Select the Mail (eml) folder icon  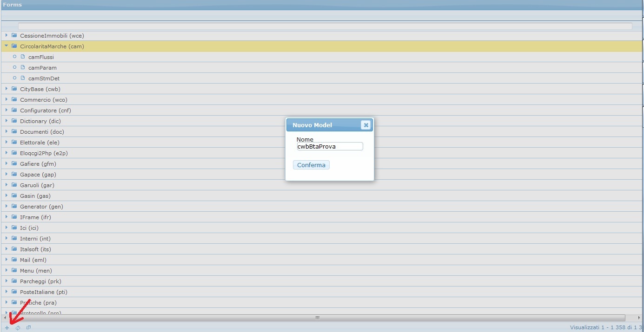point(14,260)
